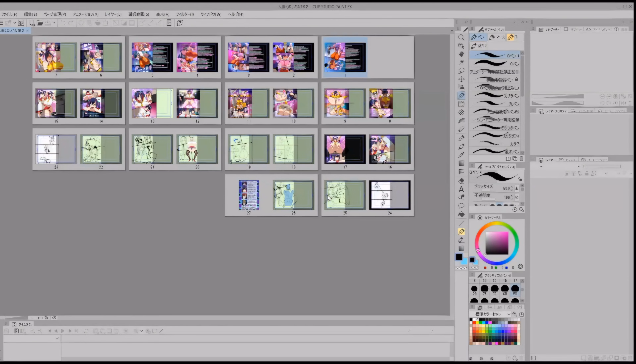Image resolution: width=636 pixels, height=364 pixels.
Task: Expand the canvas tab overflow chevron
Action: 452,30
